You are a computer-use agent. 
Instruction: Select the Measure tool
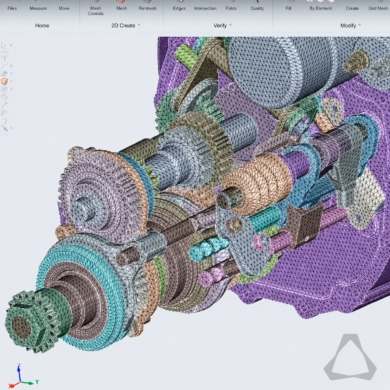(38, 6)
